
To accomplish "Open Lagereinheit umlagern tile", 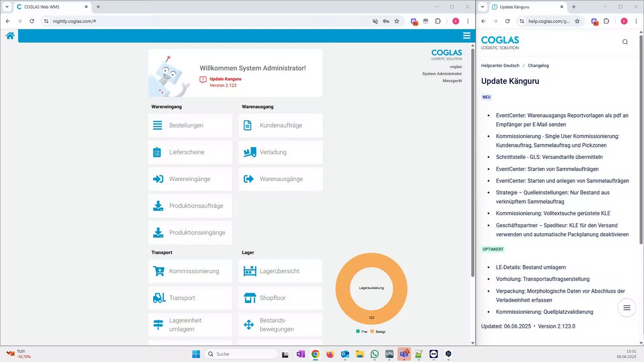I will click(190, 325).
